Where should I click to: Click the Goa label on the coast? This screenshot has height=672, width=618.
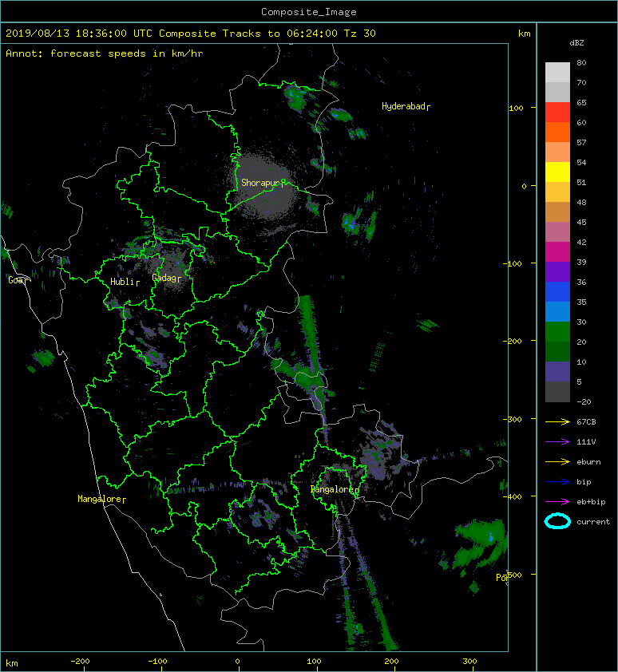click(18, 280)
